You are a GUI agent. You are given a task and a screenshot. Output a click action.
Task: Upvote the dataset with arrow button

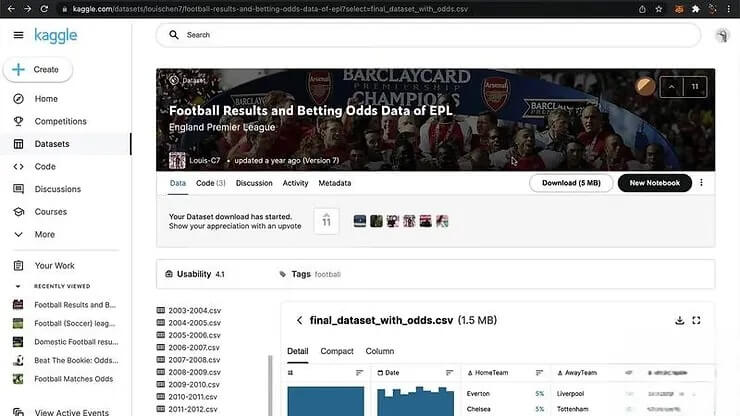(x=671, y=87)
